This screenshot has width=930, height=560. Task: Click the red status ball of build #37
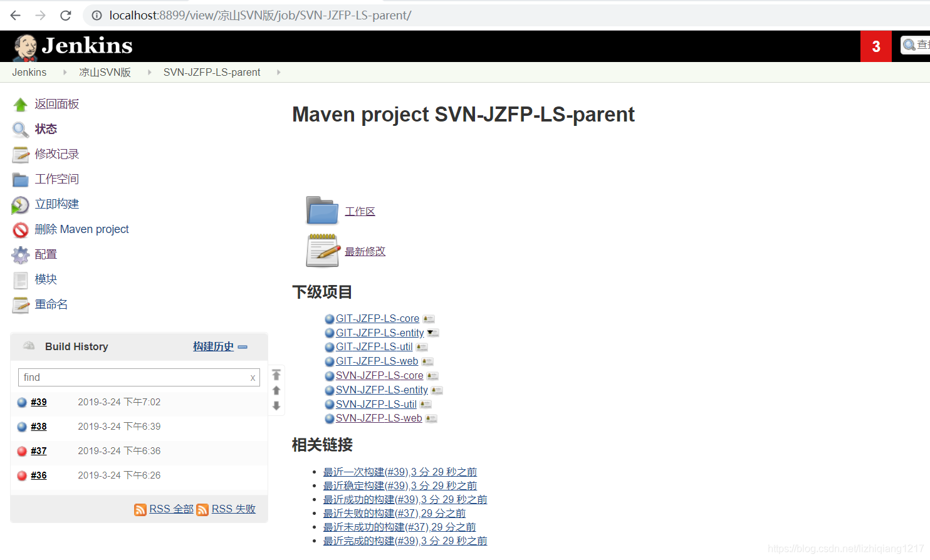[22, 451]
